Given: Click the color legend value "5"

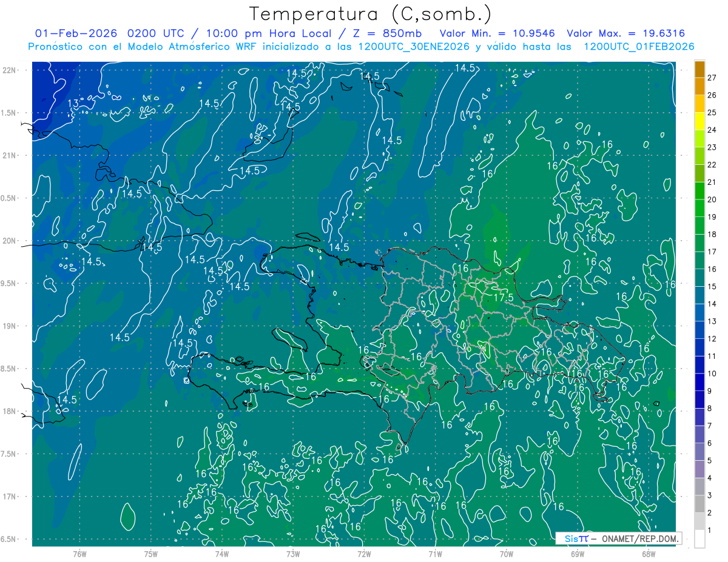Looking at the screenshot, I should click(x=710, y=461).
